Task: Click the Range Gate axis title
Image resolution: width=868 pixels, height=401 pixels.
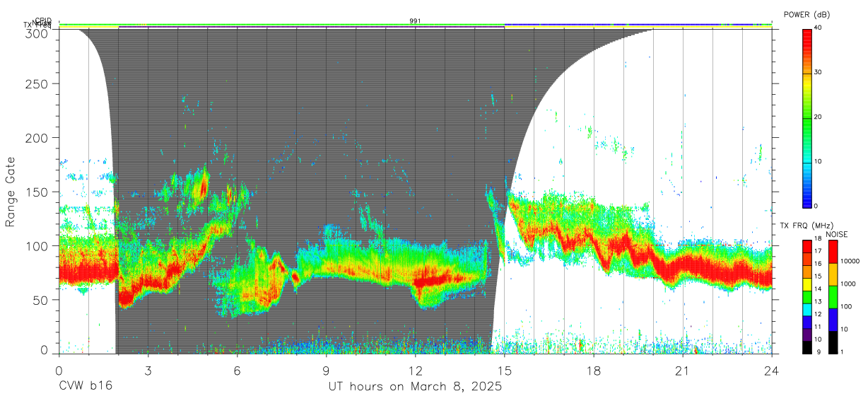Action: (12, 191)
